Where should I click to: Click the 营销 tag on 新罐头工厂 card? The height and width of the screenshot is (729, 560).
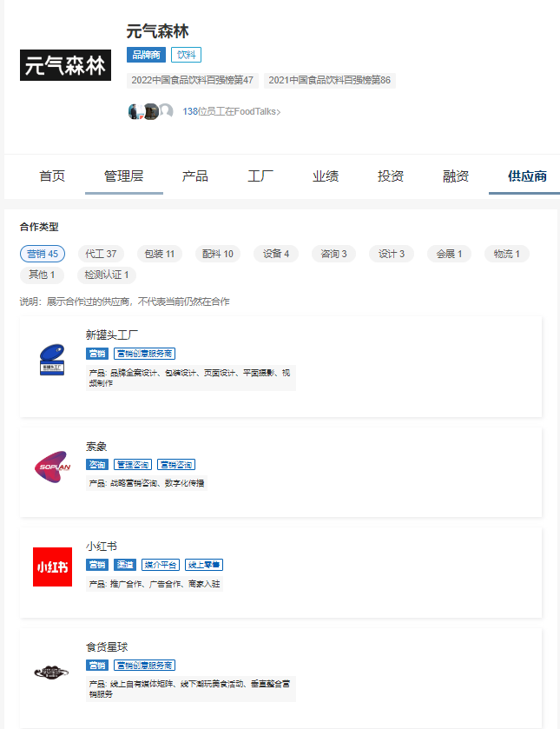click(97, 354)
